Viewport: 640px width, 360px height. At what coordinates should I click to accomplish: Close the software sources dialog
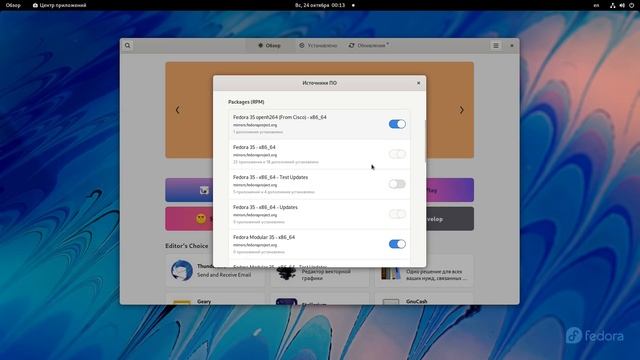pos(418,83)
